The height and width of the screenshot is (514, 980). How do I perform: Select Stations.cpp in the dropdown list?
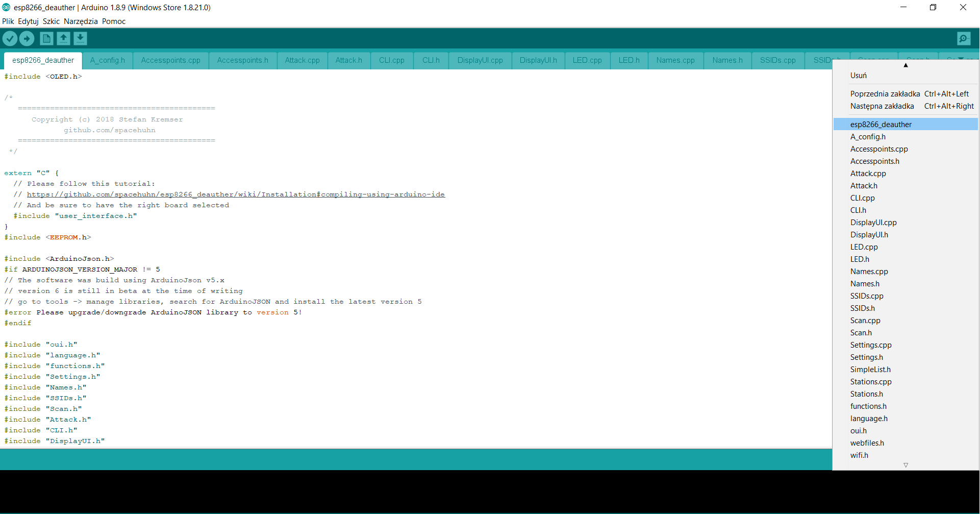tap(906, 382)
